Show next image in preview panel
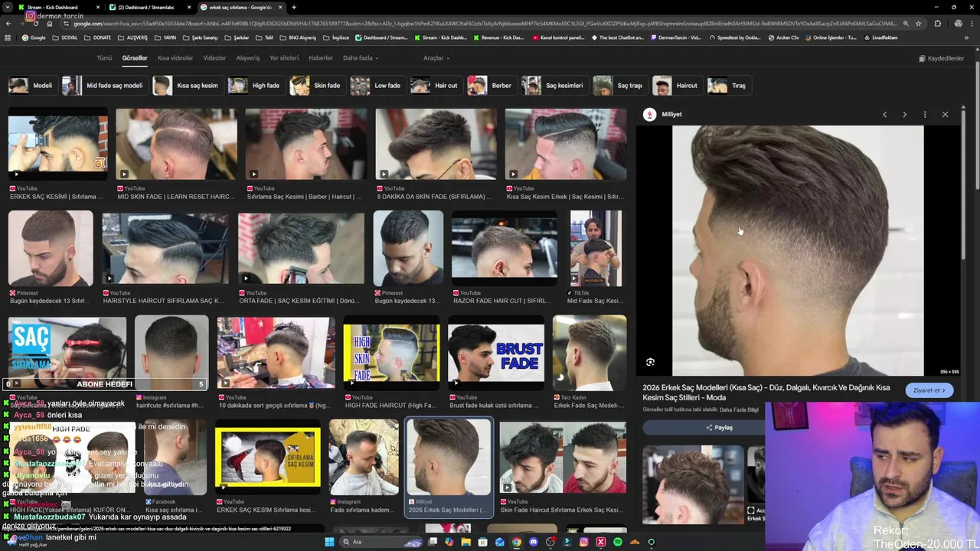The image size is (980, 551). pyautogui.click(x=904, y=114)
